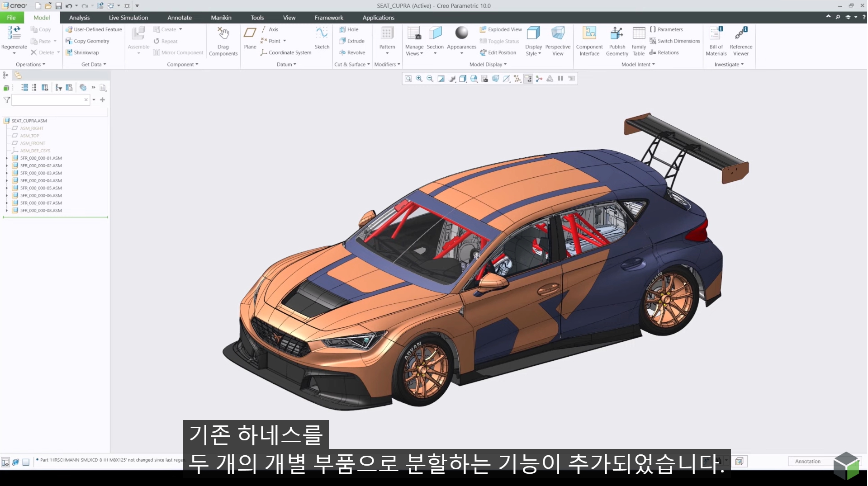Select the Revolve tool
This screenshot has height=486, width=868.
pyautogui.click(x=351, y=52)
